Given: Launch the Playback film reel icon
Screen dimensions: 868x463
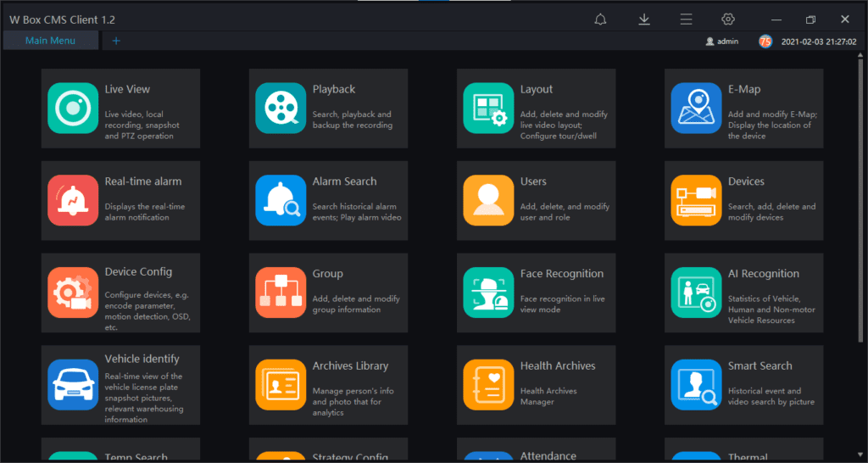Looking at the screenshot, I should coord(281,108).
